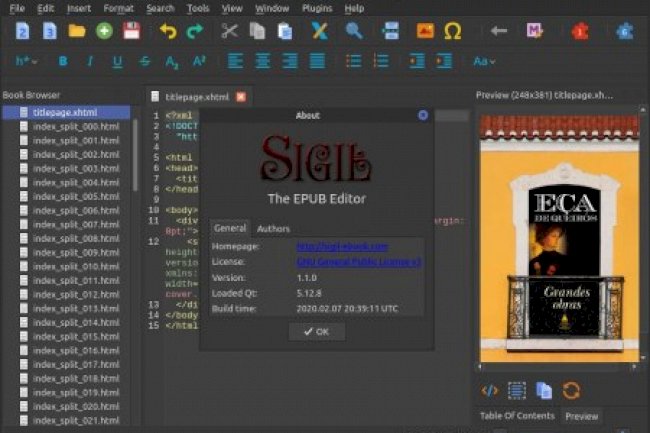Add existing files with the green plus icon
The image size is (650, 433).
click(x=104, y=31)
